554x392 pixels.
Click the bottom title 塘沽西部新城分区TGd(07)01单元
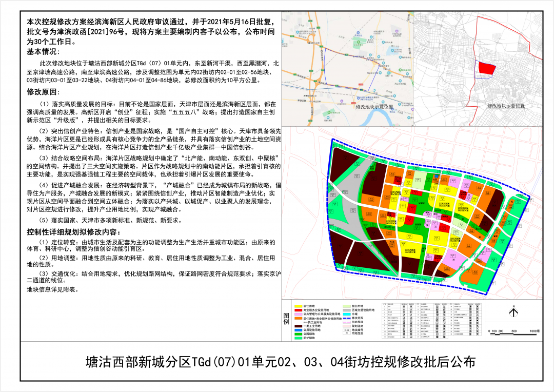(281, 362)
